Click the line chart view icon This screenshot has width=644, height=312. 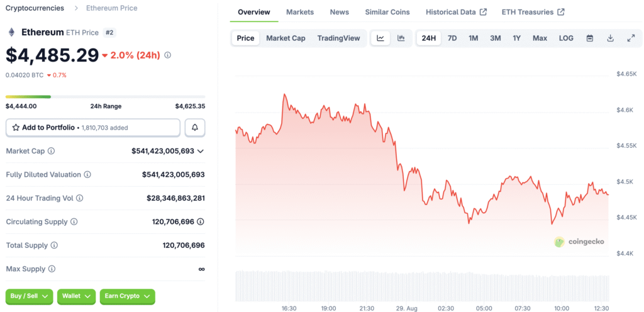click(x=380, y=38)
